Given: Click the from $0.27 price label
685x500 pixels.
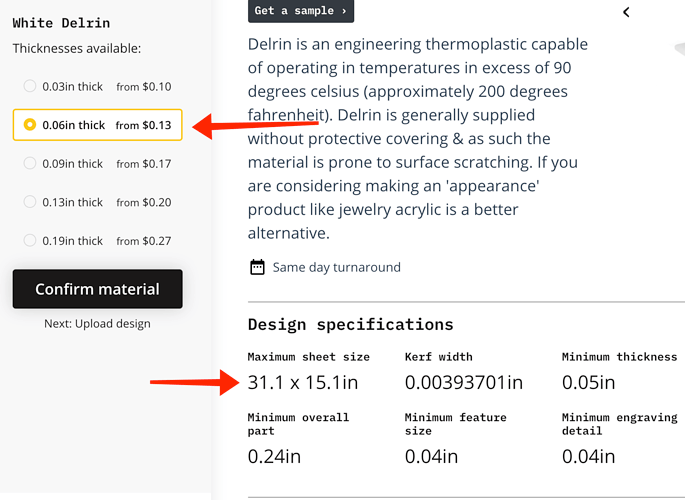Looking at the screenshot, I should point(144,241).
